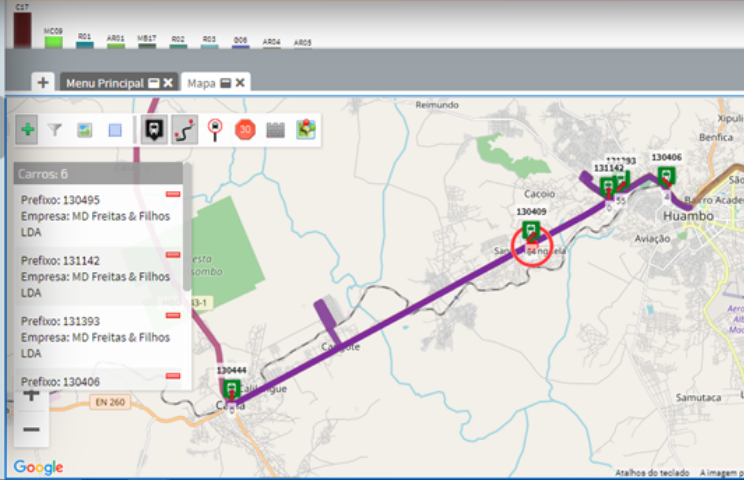Click the red speed limit 30 icon

(245, 129)
